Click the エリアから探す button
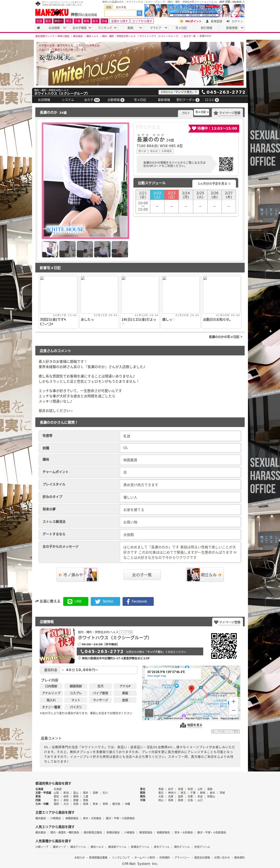Image resolution: width=280 pixels, height=868 pixels. (142, 21)
